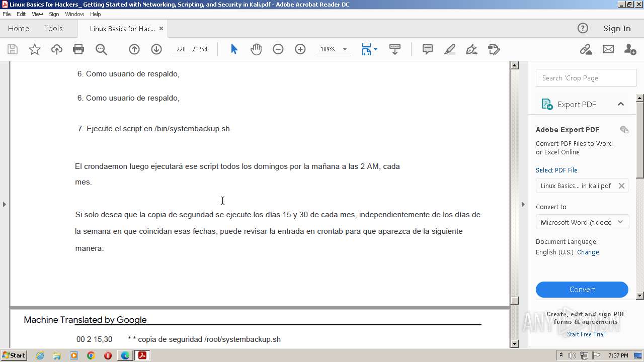Open the Help question mark icon
Screen dimensions: 644x362
coord(583,28)
